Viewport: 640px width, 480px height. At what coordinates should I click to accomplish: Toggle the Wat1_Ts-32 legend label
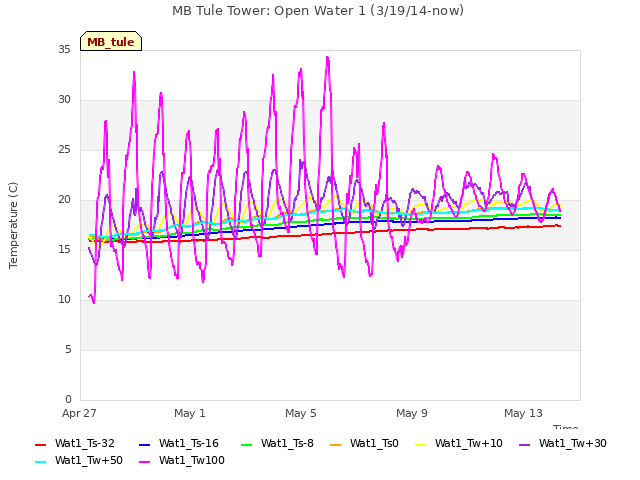coord(84,443)
